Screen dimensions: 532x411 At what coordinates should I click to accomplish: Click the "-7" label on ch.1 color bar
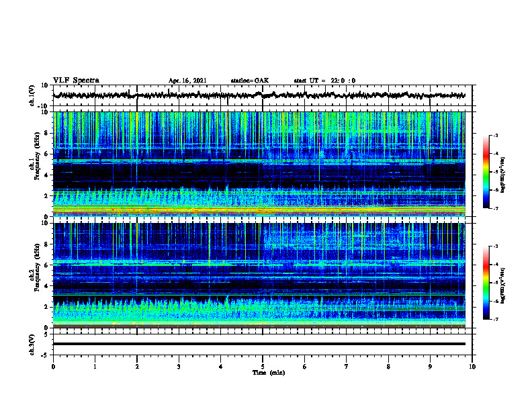[x=496, y=209]
